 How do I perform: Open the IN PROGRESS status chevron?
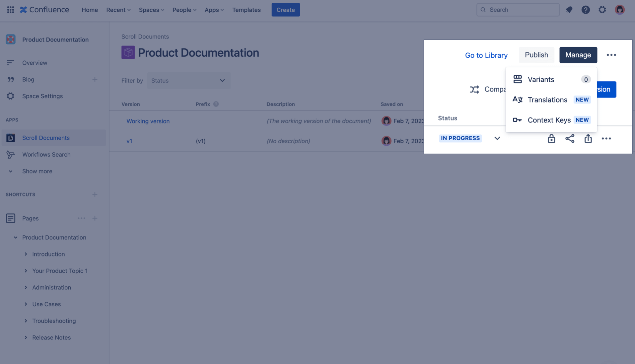[497, 138]
